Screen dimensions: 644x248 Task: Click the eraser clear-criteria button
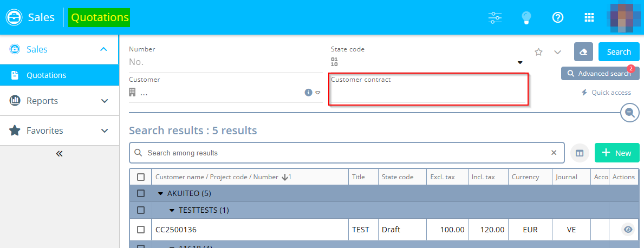tap(583, 52)
